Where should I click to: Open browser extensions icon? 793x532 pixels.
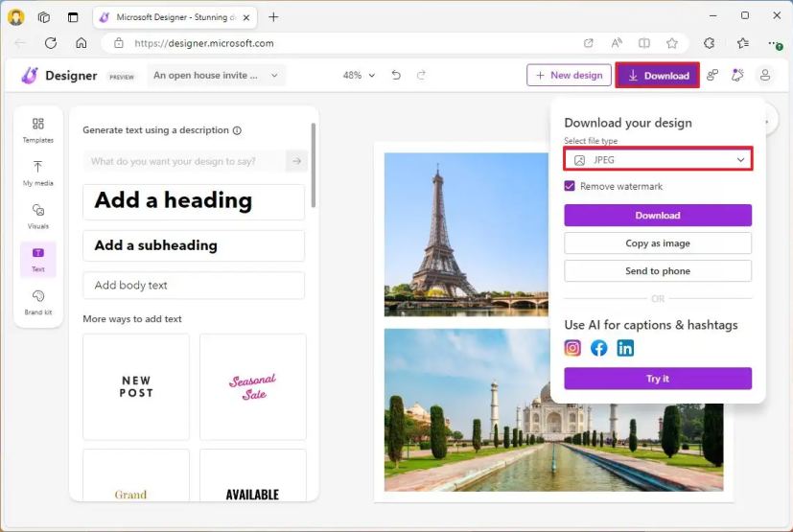709,43
